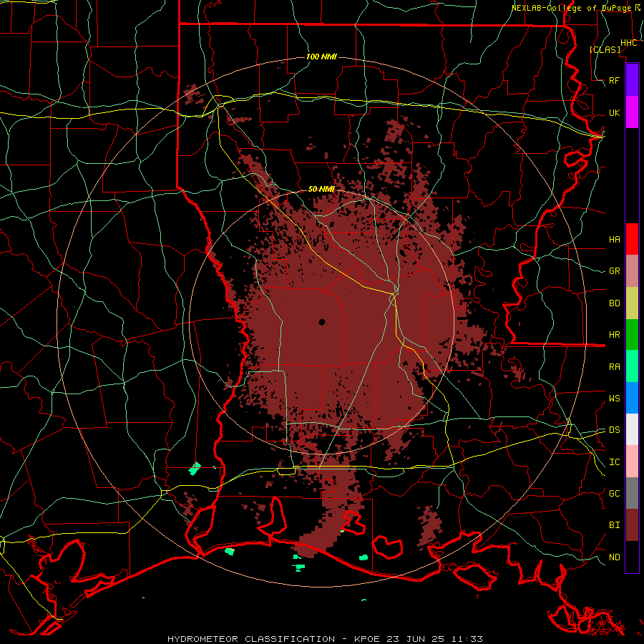Click the purple RF legend color swatch
This screenshot has width=644, height=644.
coord(632,80)
